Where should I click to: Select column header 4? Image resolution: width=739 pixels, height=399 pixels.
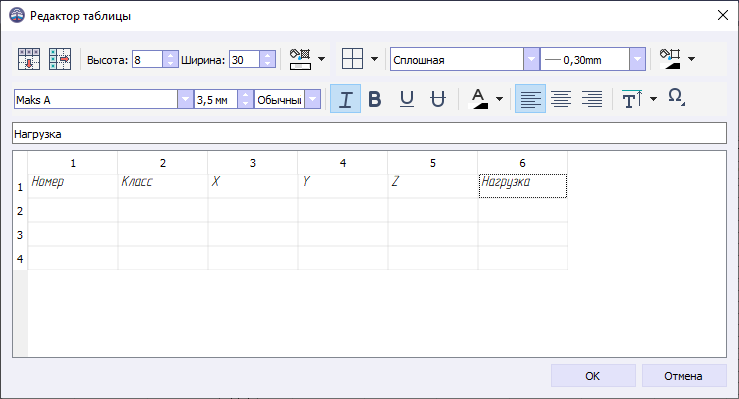343,163
